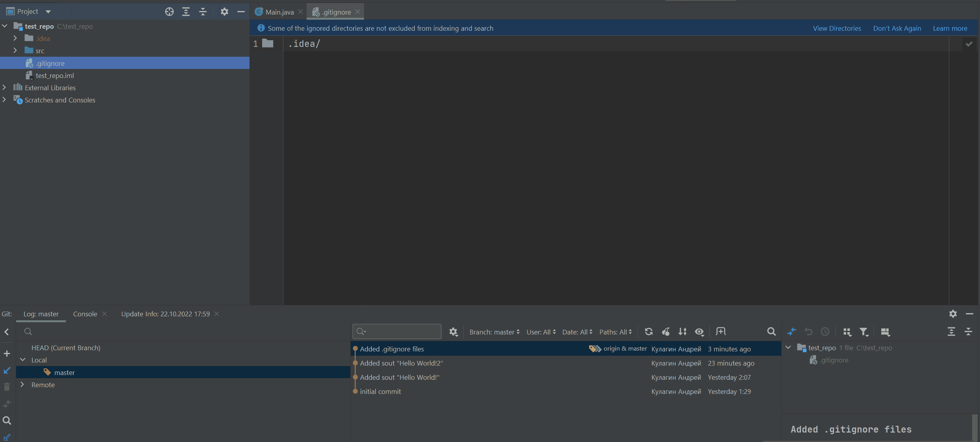Refresh the Git log
This screenshot has width=980, height=442.
(649, 332)
